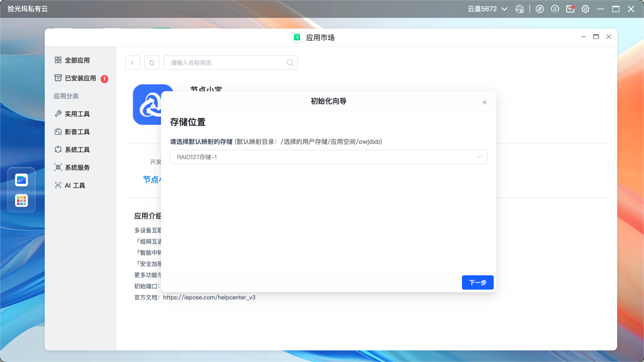The width and height of the screenshot is (644, 362).
Task: Open settings via the gear icon
Action: pyautogui.click(x=585, y=8)
